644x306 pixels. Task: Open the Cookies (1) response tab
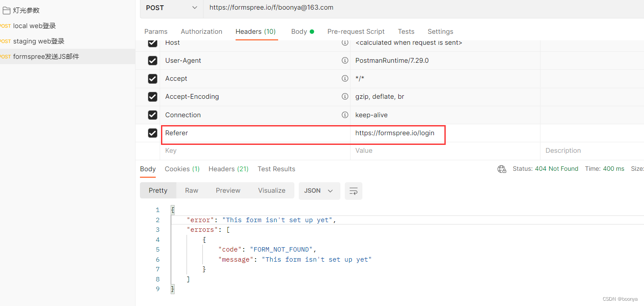tap(182, 169)
